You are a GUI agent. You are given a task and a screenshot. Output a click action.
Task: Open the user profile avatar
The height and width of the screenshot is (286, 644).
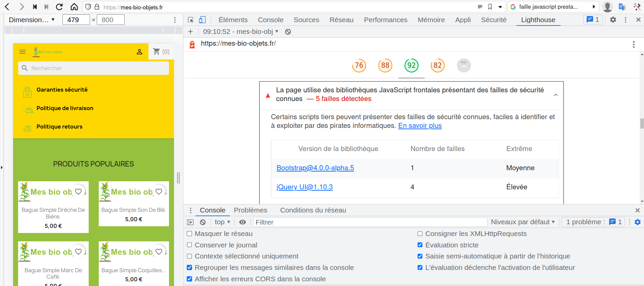point(607,7)
